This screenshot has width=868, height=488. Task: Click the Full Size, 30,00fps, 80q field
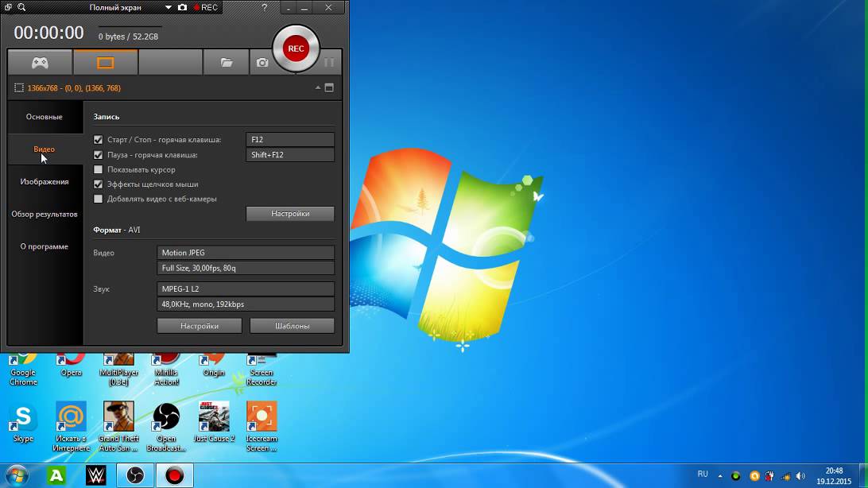[x=246, y=268]
